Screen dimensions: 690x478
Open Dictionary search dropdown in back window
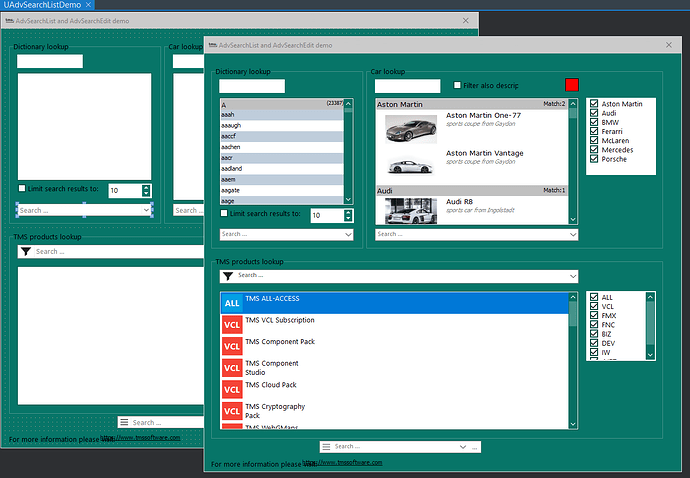(147, 210)
